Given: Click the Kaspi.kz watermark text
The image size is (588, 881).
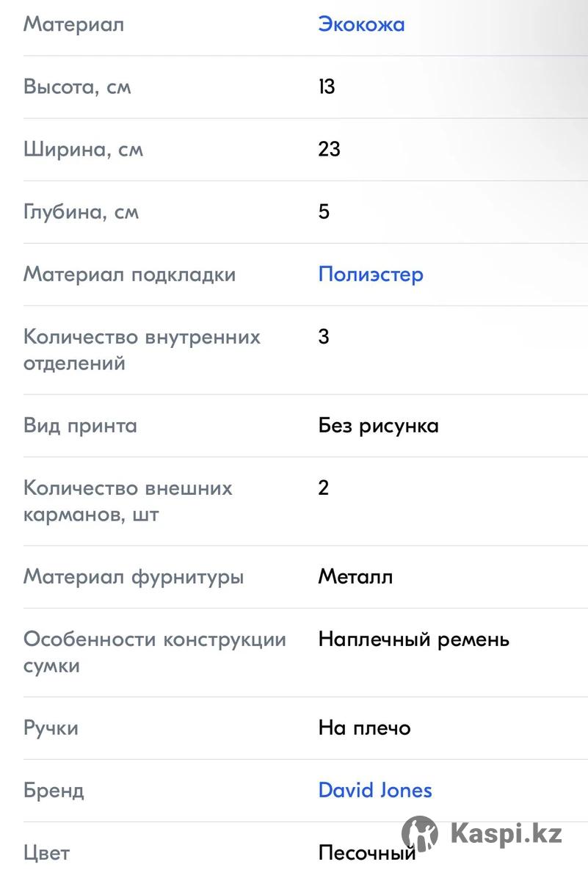Looking at the screenshot, I should tap(507, 834).
